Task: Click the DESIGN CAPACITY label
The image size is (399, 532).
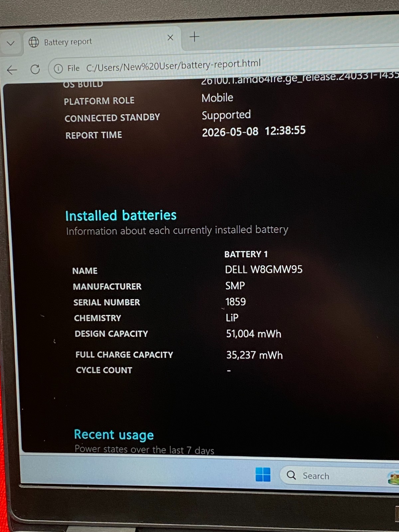Action: [111, 333]
